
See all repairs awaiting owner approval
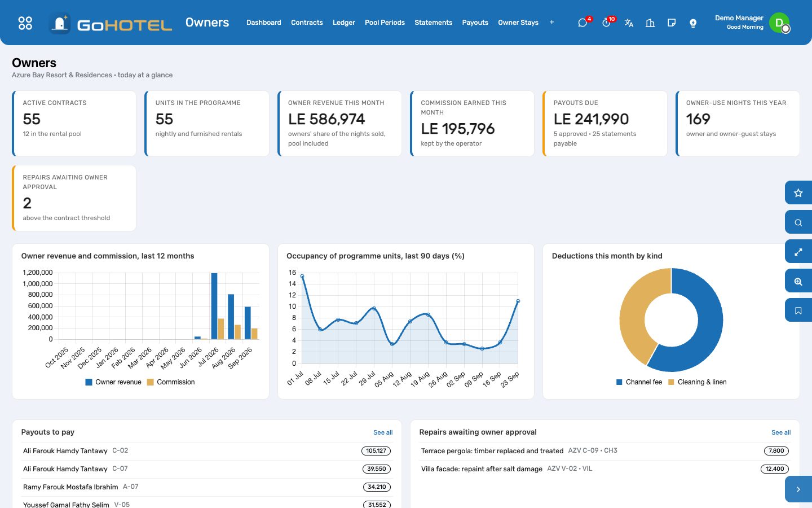click(x=781, y=432)
